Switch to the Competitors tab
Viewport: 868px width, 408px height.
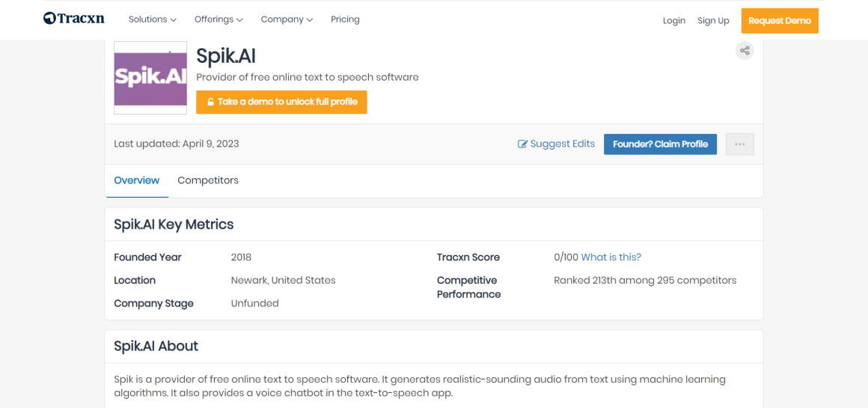pyautogui.click(x=208, y=180)
